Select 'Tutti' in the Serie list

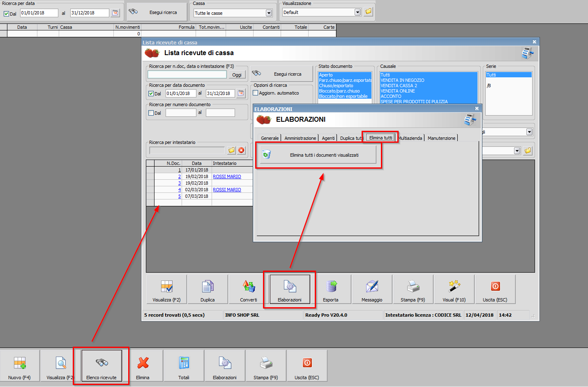[x=509, y=75]
